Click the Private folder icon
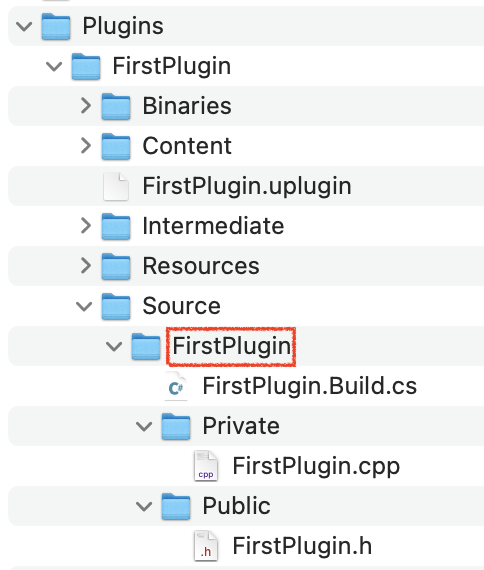 pyautogui.click(x=176, y=426)
